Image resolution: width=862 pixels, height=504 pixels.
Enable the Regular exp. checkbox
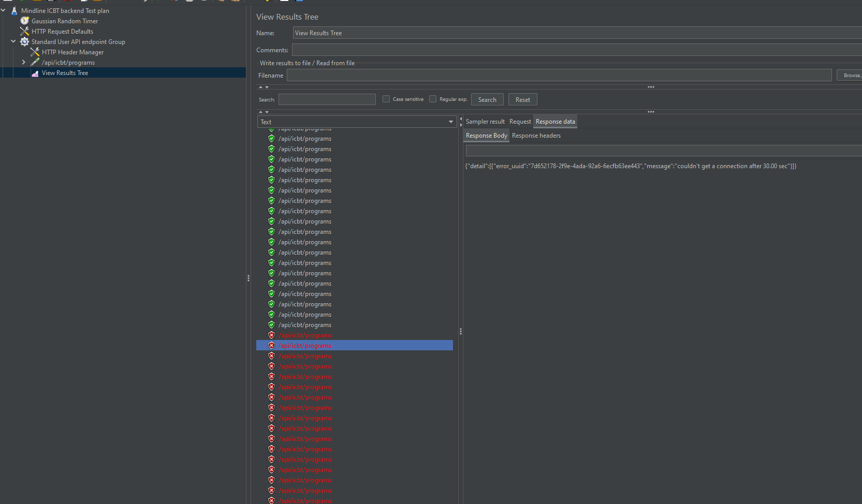pyautogui.click(x=433, y=99)
